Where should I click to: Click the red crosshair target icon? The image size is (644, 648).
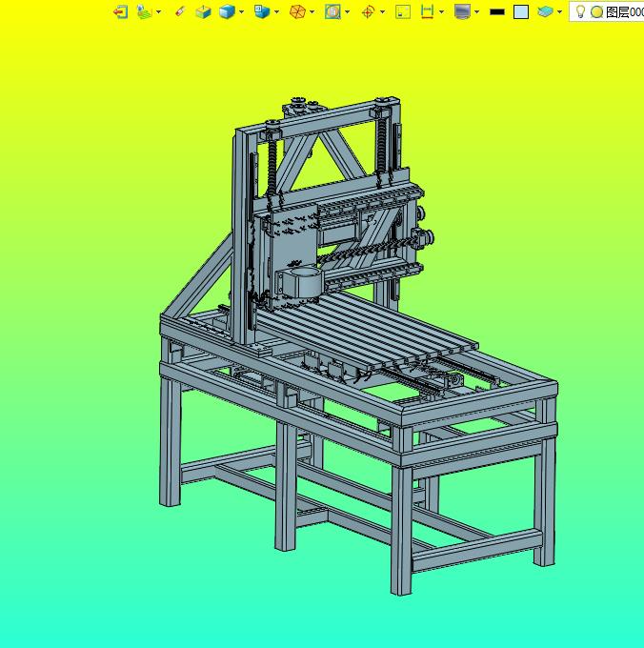coord(368,11)
